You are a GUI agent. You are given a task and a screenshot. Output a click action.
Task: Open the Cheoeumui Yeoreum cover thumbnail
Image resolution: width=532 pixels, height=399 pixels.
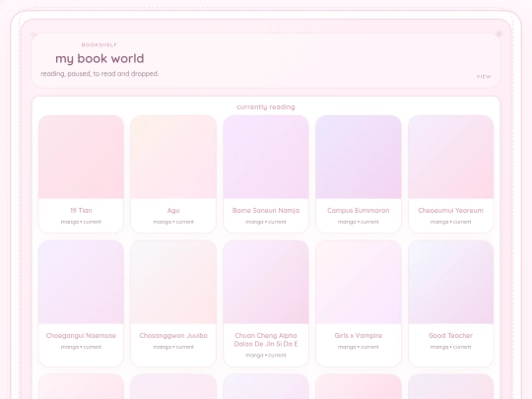(x=450, y=157)
